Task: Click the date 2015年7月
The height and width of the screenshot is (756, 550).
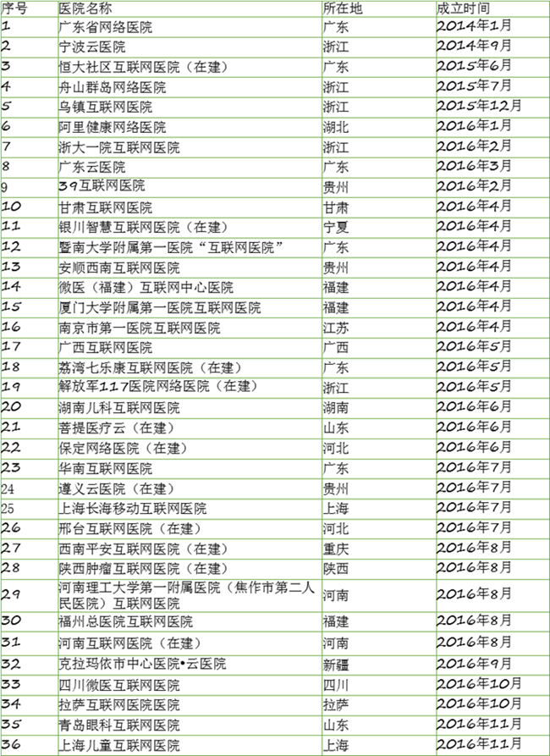Action: (474, 86)
